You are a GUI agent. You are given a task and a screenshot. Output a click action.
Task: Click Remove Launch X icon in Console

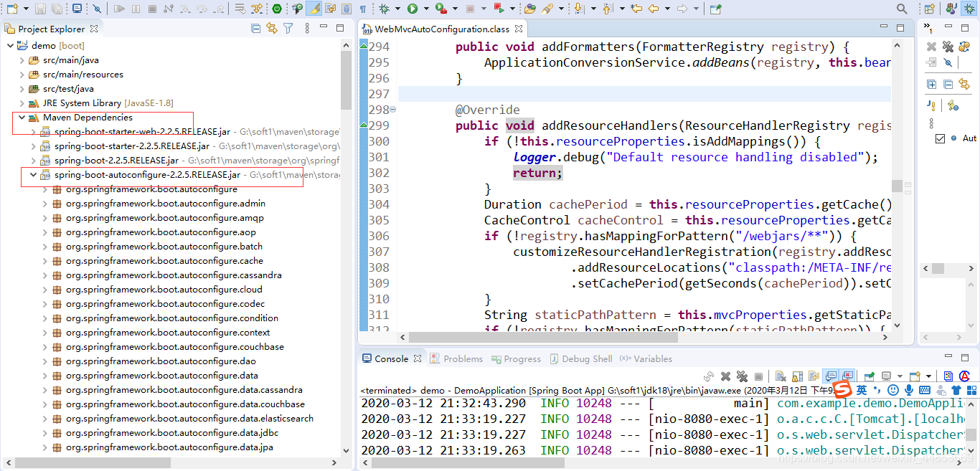click(x=725, y=376)
